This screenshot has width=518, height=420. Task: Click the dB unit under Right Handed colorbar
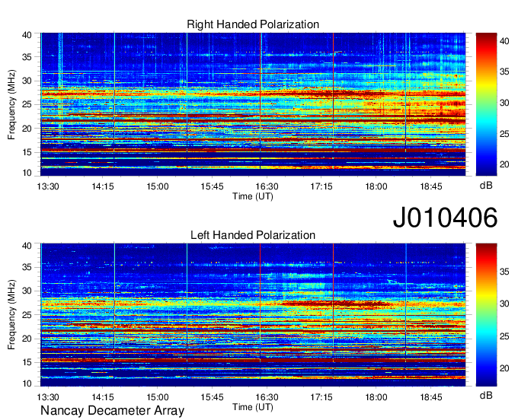(x=486, y=186)
